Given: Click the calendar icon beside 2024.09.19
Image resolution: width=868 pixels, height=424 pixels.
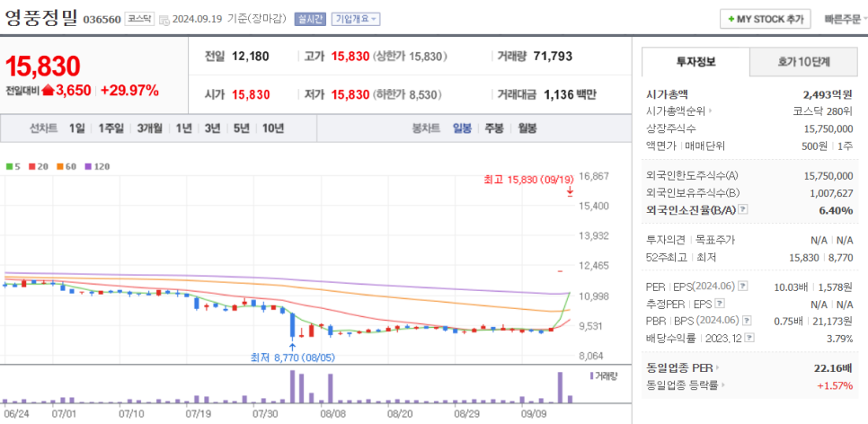Looking at the screenshot, I should [164, 20].
